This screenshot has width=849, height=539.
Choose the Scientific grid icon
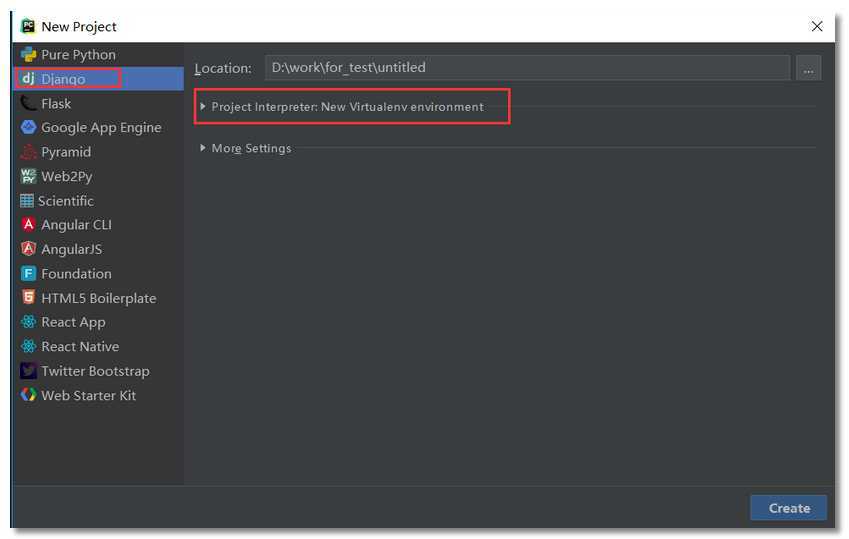coord(27,200)
